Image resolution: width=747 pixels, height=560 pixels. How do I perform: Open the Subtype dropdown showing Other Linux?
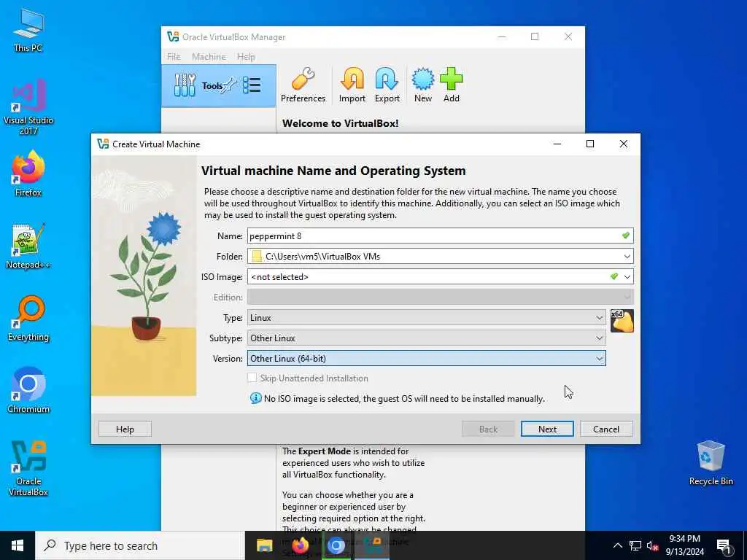point(426,338)
